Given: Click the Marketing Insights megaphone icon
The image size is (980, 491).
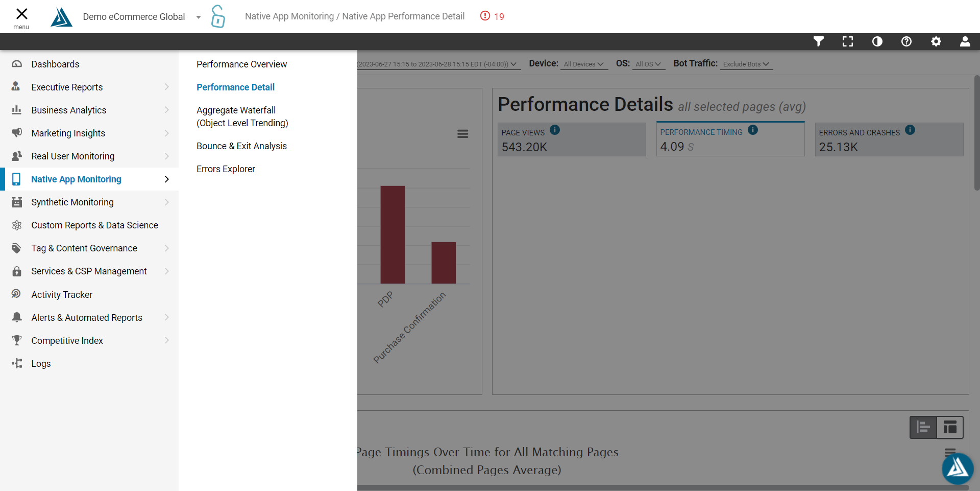Looking at the screenshot, I should pos(17,133).
